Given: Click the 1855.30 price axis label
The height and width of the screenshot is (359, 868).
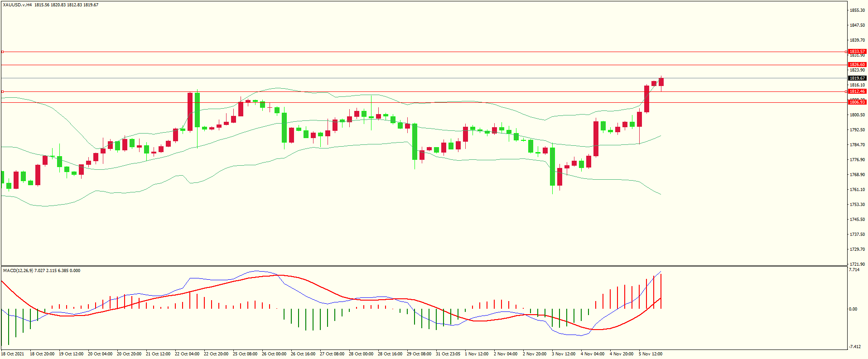Looking at the screenshot, I should [857, 10].
